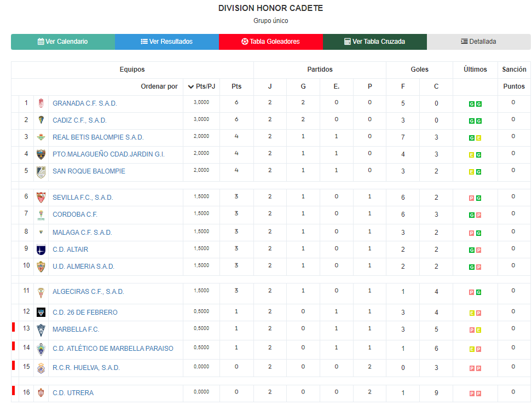The width and height of the screenshot is (532, 405).
Task: Open the Ver Tabla Cruzada tab
Action: coord(375,42)
